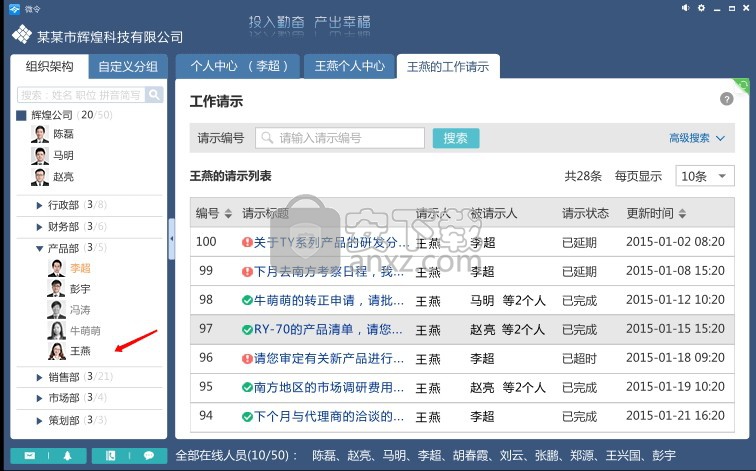Open request 请您审定有关新产品进行…
The height and width of the screenshot is (471, 756).
(x=329, y=359)
